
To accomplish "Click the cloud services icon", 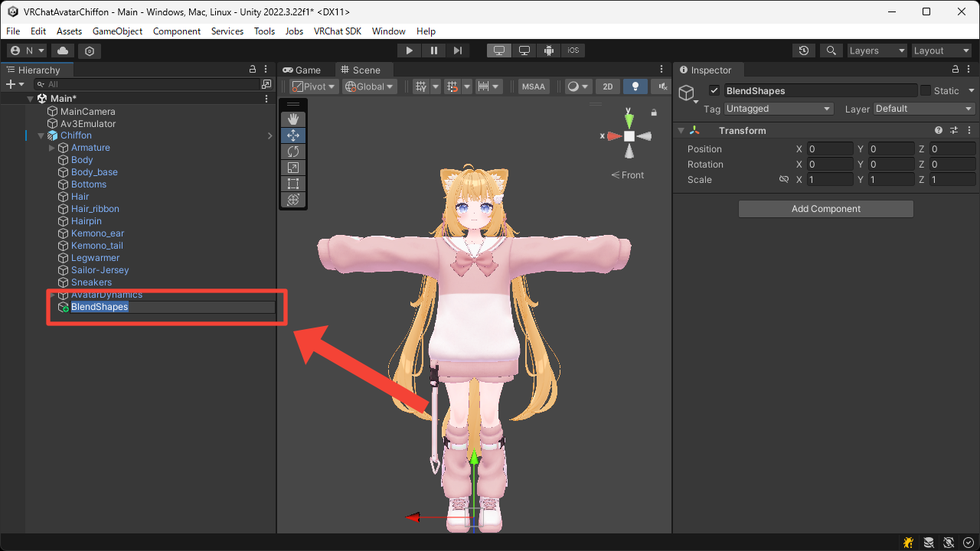I will click(x=62, y=51).
